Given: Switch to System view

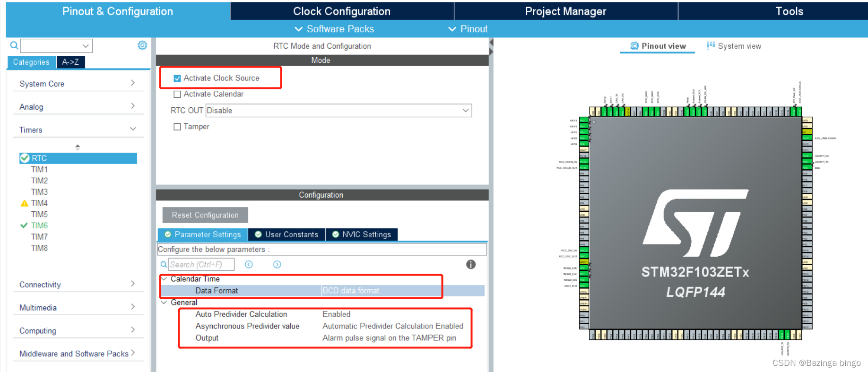Looking at the screenshot, I should pyautogui.click(x=734, y=46).
